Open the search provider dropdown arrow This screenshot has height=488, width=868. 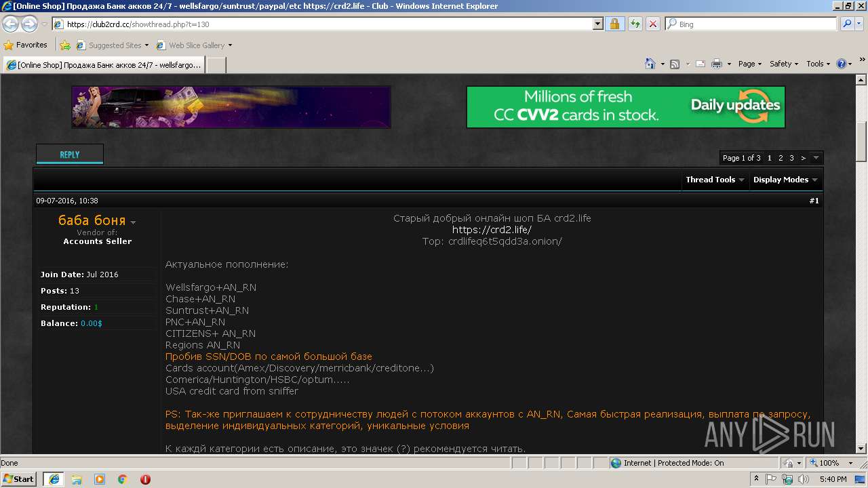point(859,24)
